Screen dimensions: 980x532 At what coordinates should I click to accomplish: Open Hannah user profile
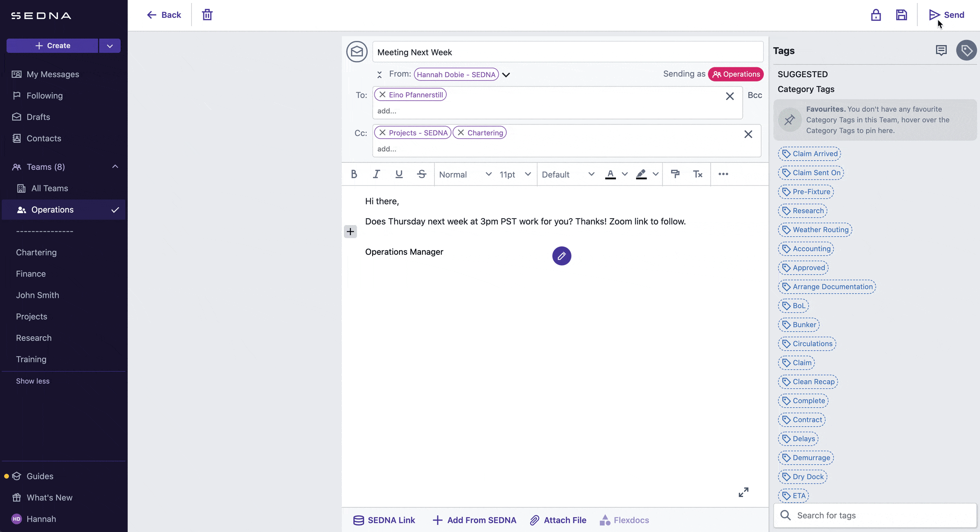[x=34, y=519]
